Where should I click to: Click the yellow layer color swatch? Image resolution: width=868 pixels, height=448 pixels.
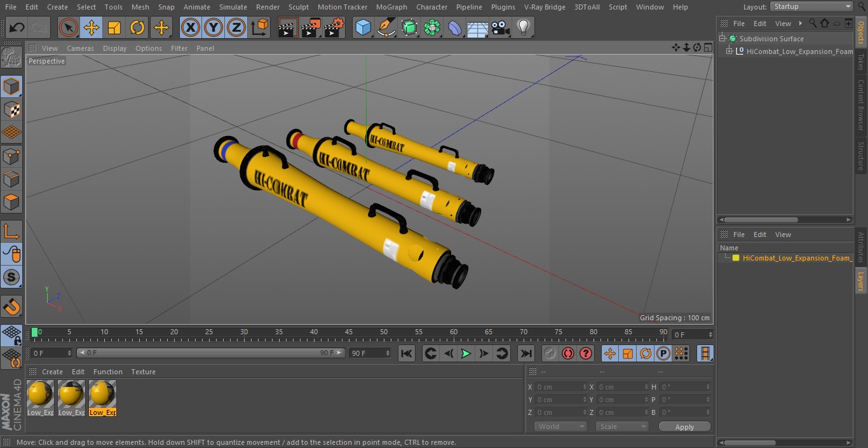pos(736,258)
